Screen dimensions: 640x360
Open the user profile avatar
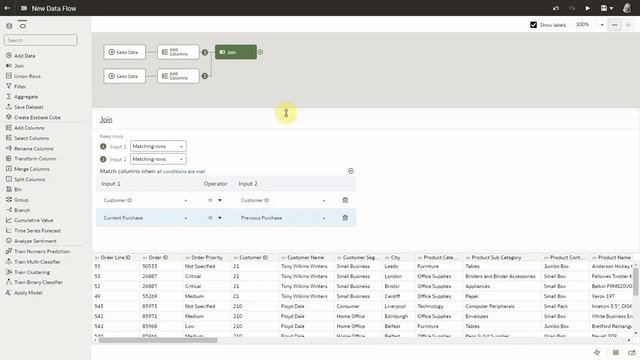[627, 8]
